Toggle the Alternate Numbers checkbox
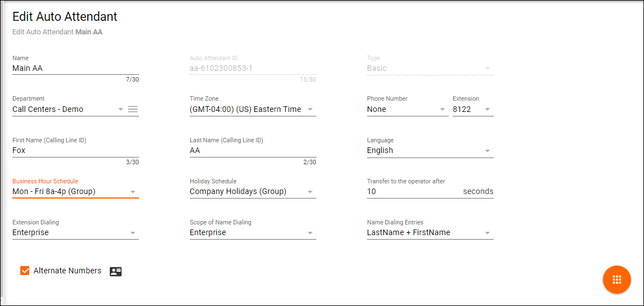 click(x=25, y=271)
